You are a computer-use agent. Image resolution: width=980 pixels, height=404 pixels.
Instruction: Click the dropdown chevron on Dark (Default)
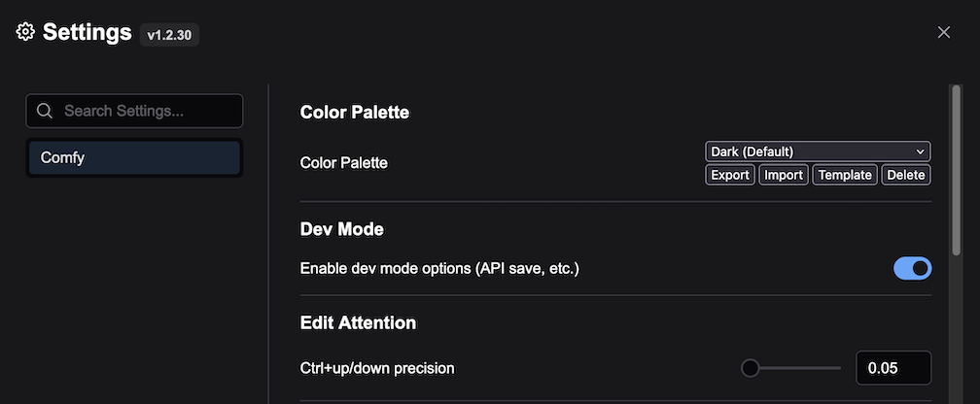tap(920, 151)
